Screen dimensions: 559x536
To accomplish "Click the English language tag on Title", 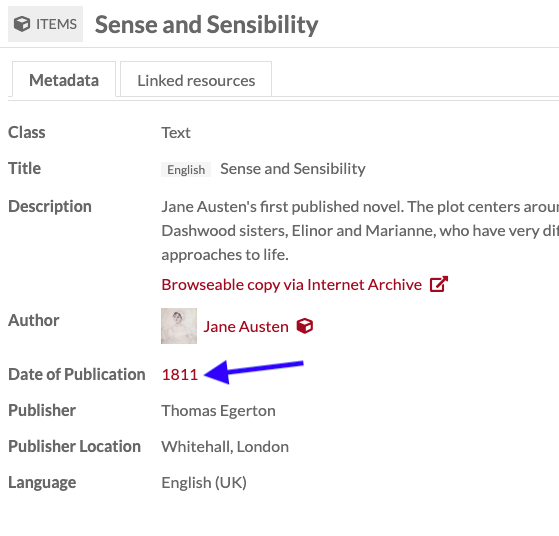I will (x=186, y=169).
